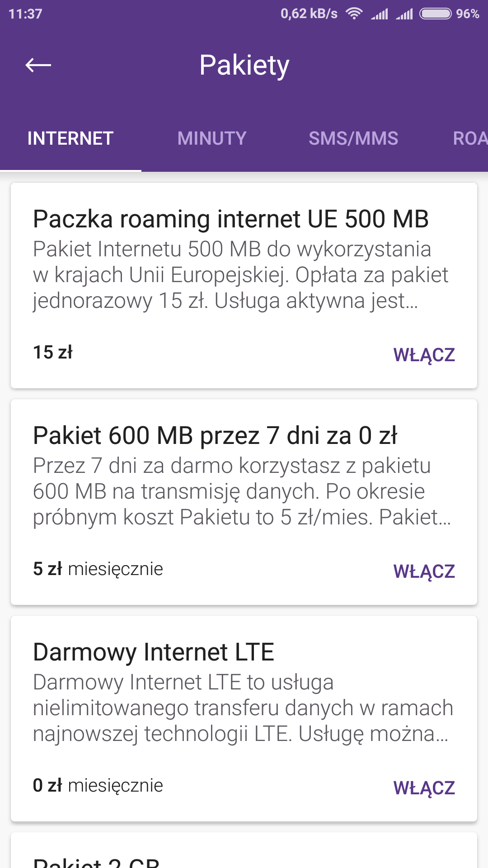Tap the battery indicator icon

click(x=435, y=14)
